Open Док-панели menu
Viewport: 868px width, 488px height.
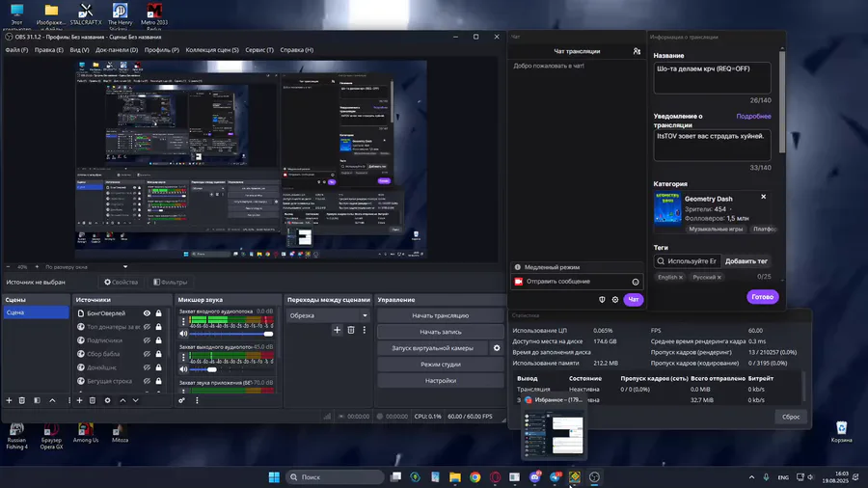pyautogui.click(x=117, y=50)
